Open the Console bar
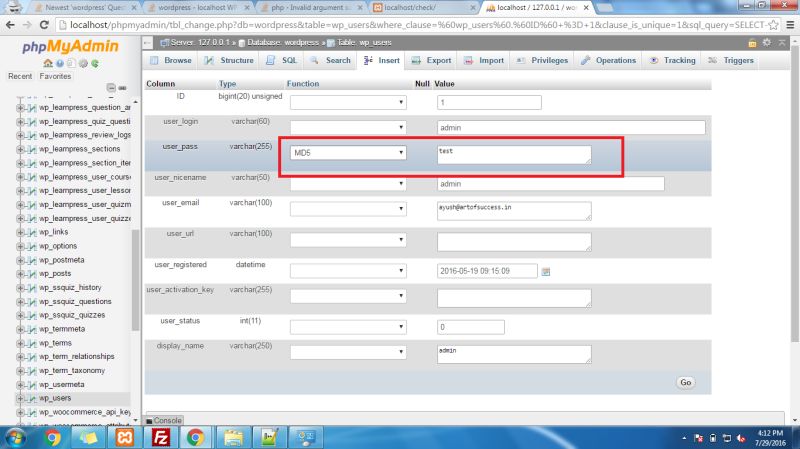This screenshot has width=800, height=449. (x=164, y=420)
